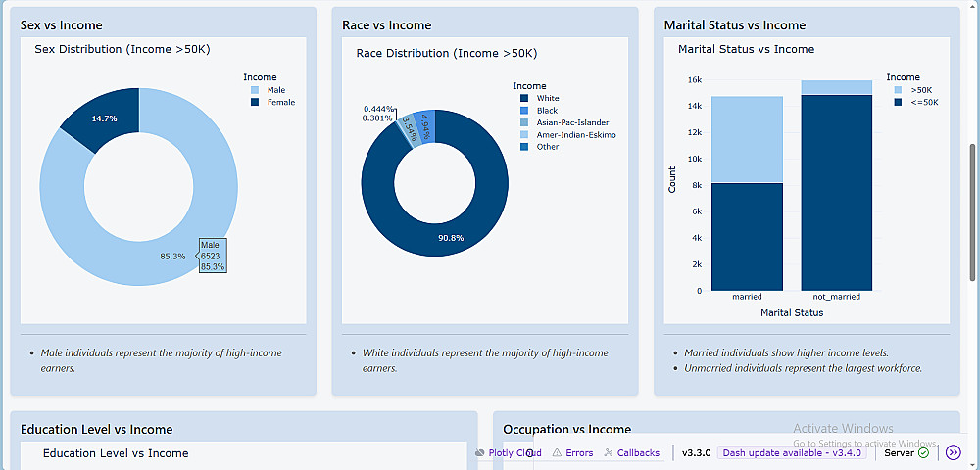
Task: Click the callbacks graph icon next to Callbacks
Action: pyautogui.click(x=609, y=453)
